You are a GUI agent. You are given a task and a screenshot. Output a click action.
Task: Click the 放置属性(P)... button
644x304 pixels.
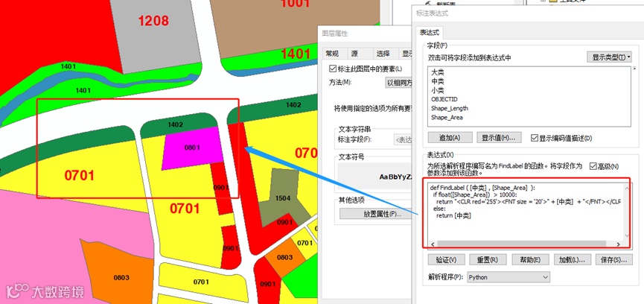click(375, 214)
